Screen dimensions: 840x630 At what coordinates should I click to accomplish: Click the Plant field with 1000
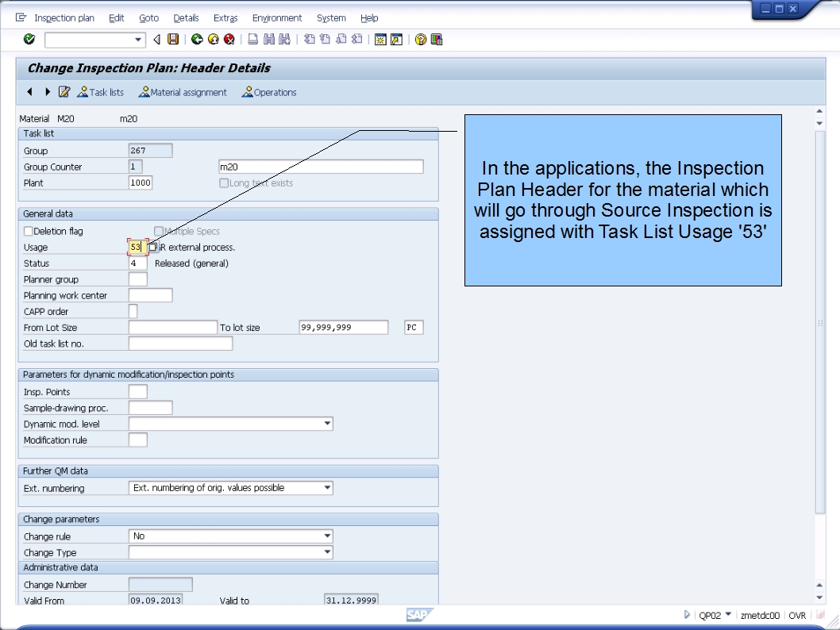pos(141,182)
